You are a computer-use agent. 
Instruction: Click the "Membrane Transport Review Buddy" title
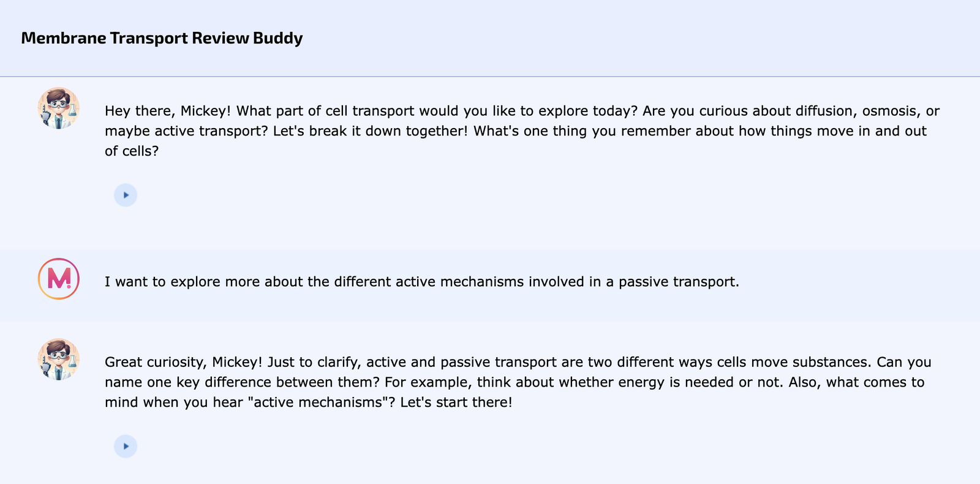pyautogui.click(x=162, y=38)
